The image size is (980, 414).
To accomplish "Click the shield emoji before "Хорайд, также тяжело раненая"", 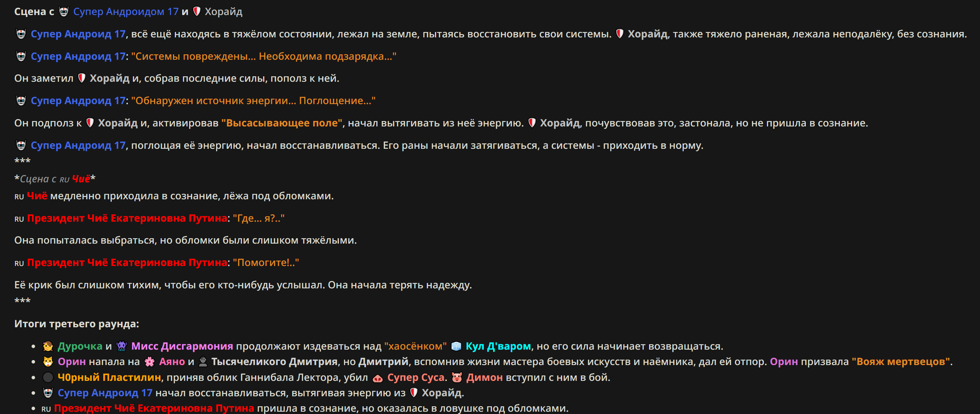I will [x=619, y=34].
